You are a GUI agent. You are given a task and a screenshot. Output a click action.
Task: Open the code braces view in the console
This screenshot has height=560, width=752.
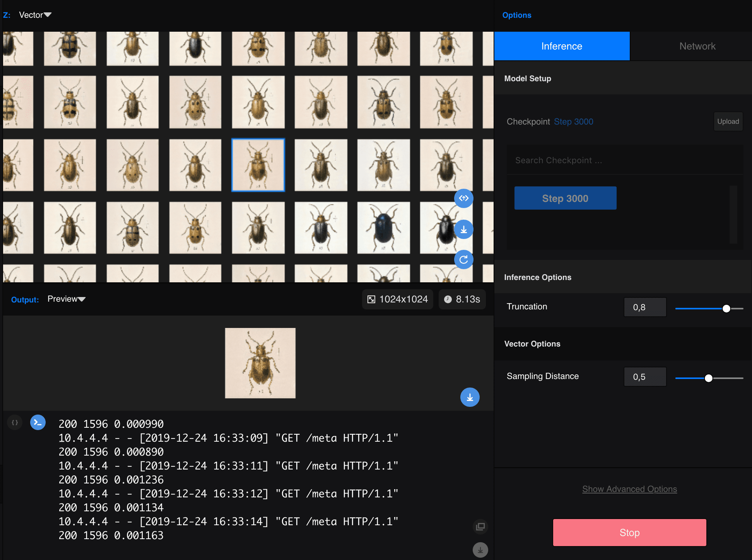point(15,422)
